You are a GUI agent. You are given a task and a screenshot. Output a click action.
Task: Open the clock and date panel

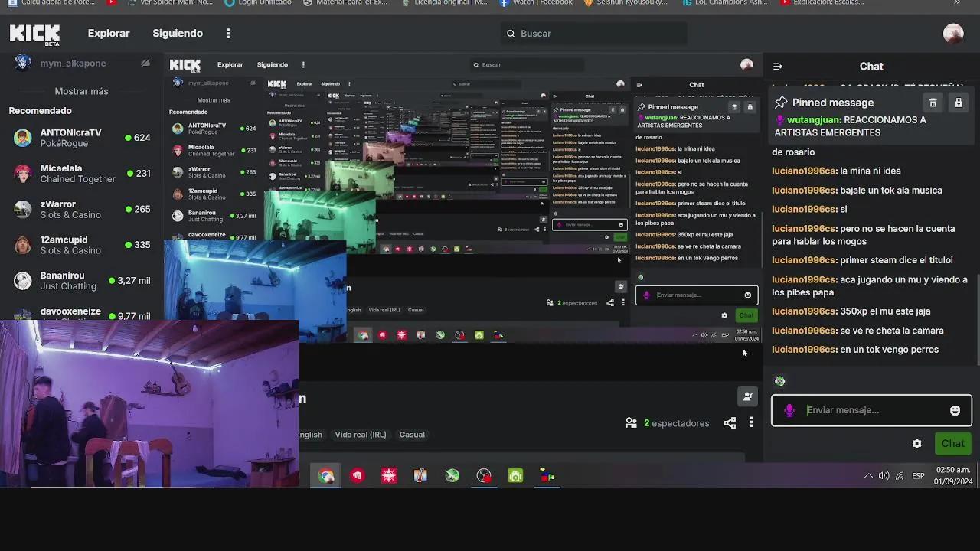coord(952,475)
